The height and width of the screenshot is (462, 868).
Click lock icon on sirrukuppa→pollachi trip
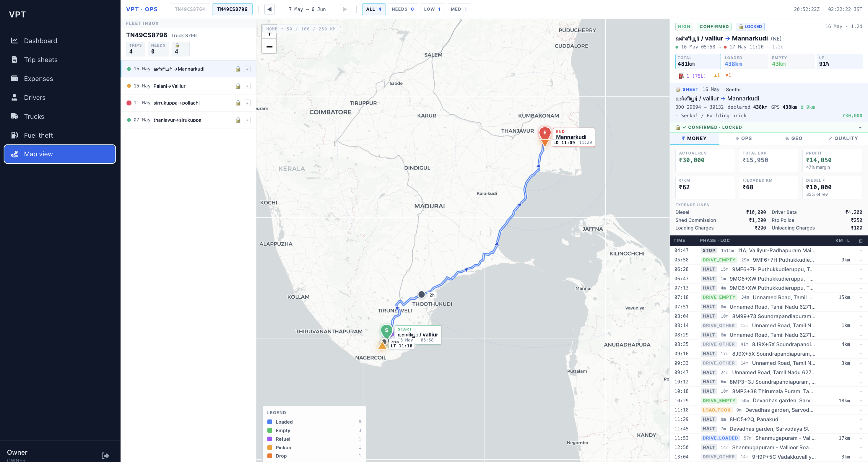pos(238,103)
